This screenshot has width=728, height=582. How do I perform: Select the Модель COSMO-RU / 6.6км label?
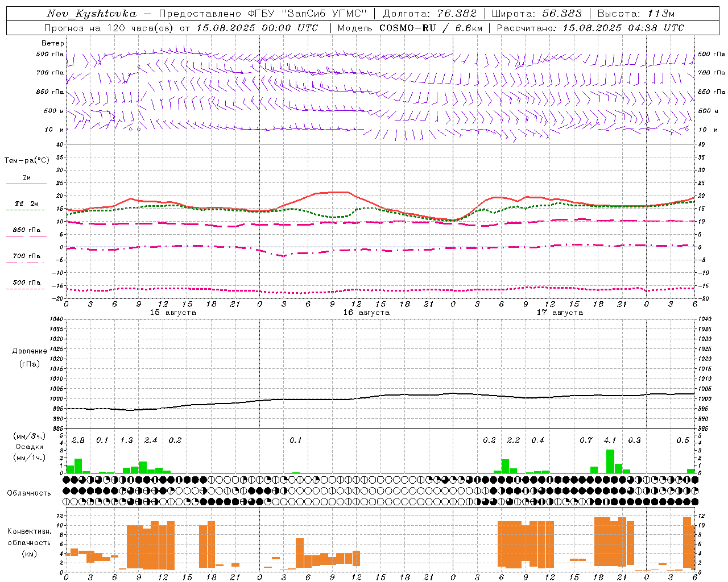click(x=410, y=28)
